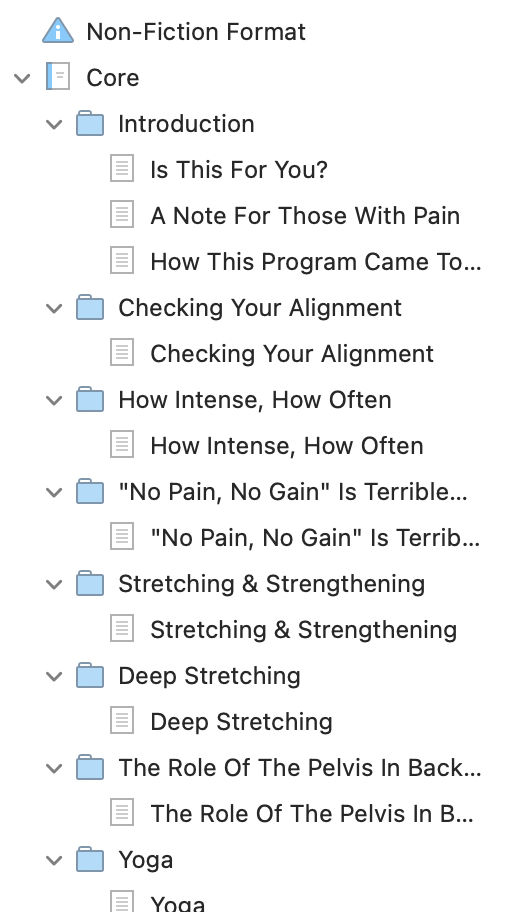Click the Is This For You? document icon
The height and width of the screenshot is (912, 506).
[x=122, y=169]
